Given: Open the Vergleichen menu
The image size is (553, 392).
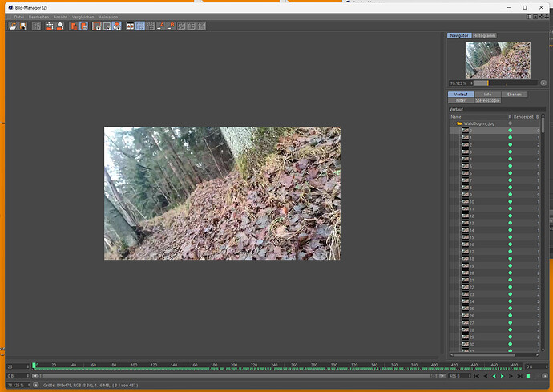Looking at the screenshot, I should [x=83, y=17].
